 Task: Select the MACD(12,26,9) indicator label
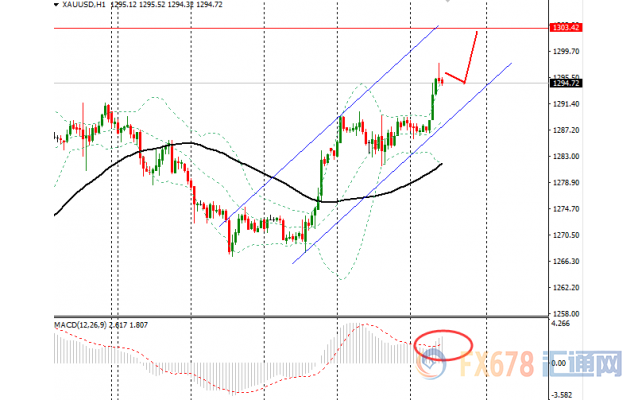click(x=81, y=325)
